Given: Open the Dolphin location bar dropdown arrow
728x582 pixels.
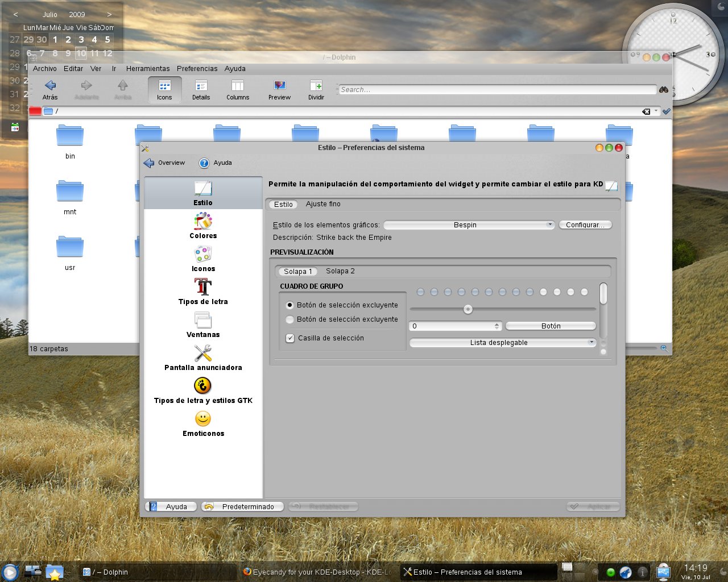Looking at the screenshot, I should coord(656,111).
